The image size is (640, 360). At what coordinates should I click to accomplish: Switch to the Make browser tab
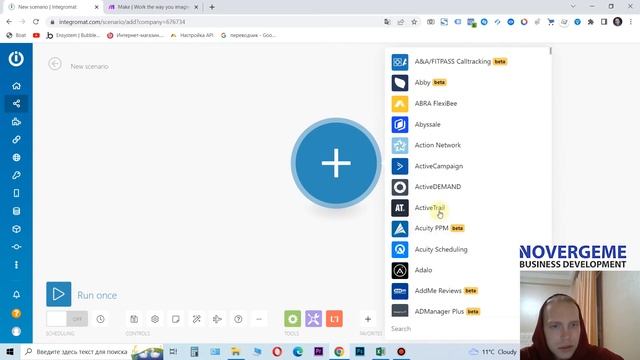click(152, 7)
